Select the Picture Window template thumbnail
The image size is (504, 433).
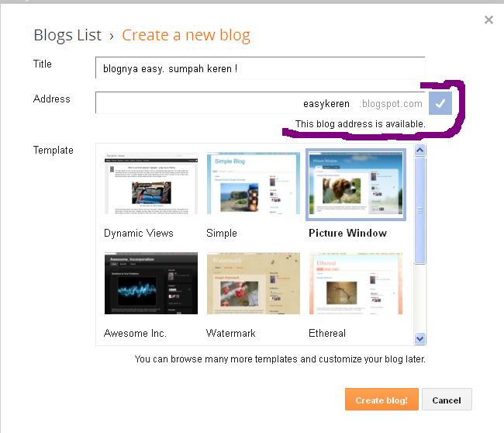(355, 185)
